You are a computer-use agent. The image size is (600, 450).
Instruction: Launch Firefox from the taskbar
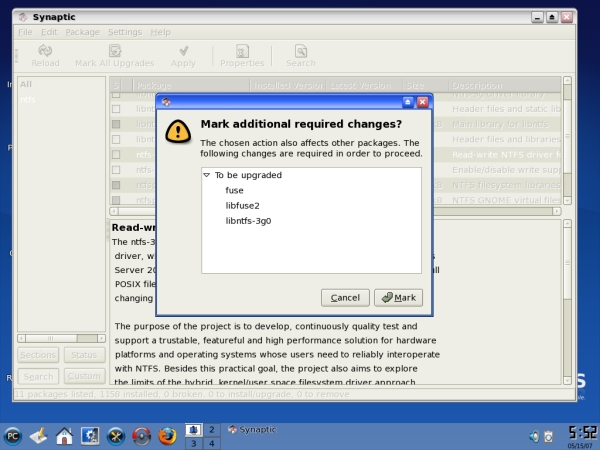pos(167,436)
